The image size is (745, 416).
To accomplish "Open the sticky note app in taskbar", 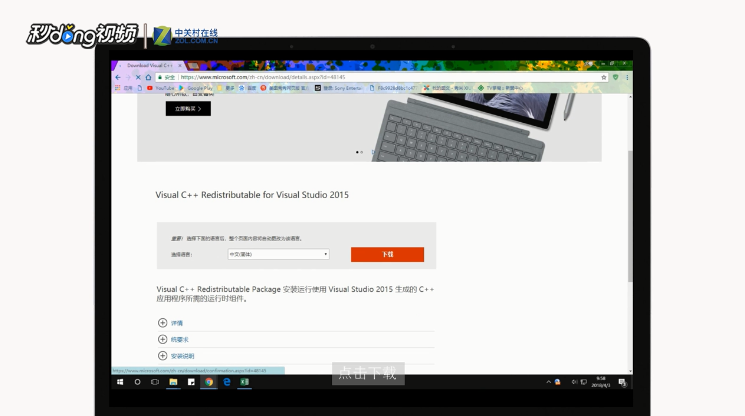I will 191,382.
